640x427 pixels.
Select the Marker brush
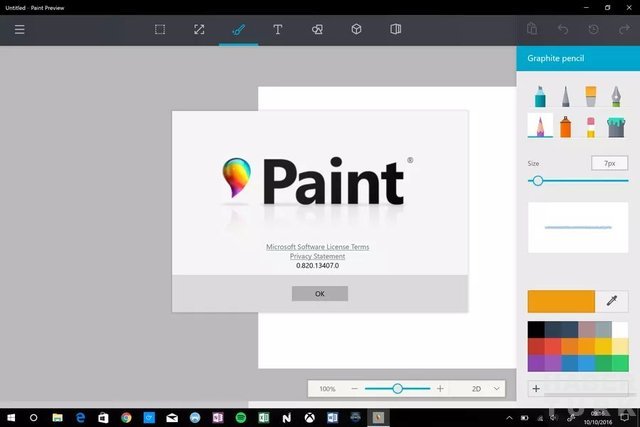[x=540, y=97]
